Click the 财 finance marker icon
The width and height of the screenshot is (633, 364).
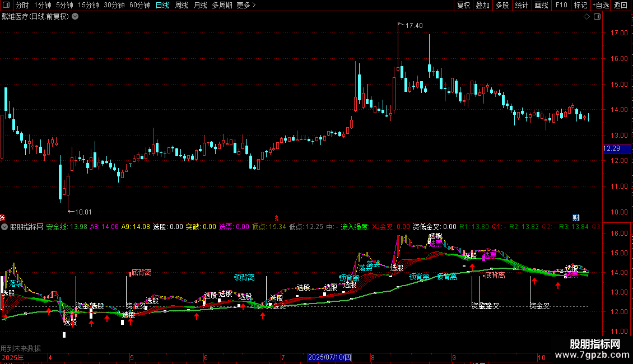(576, 217)
